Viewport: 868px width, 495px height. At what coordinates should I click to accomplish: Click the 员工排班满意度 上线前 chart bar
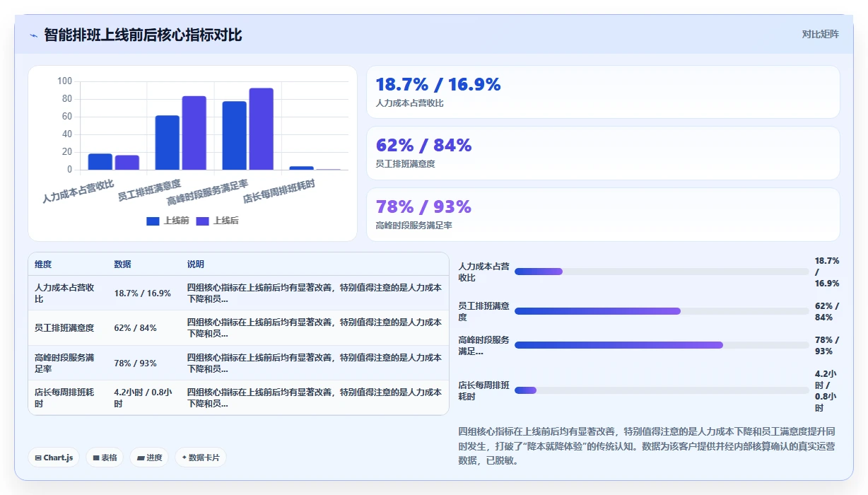coord(168,142)
